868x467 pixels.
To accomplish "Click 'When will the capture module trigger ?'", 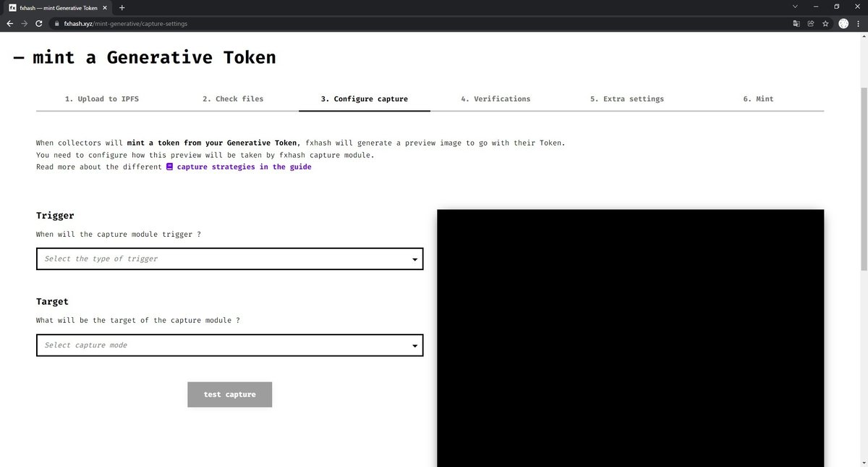I will pyautogui.click(x=119, y=235).
